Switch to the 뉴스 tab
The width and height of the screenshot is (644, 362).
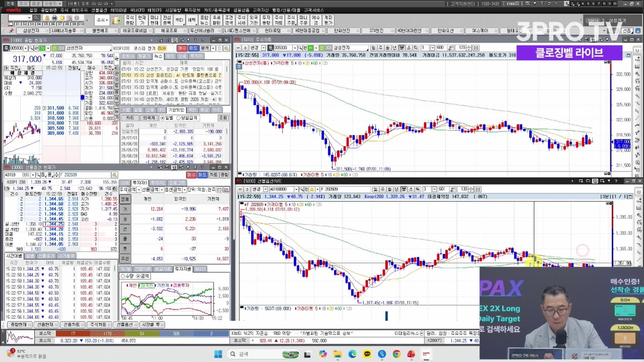[158, 56]
